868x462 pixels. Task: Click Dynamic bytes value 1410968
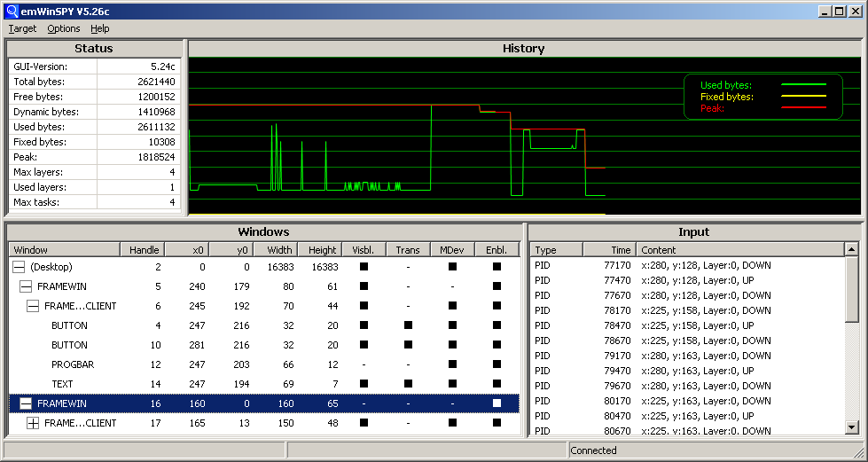[156, 112]
